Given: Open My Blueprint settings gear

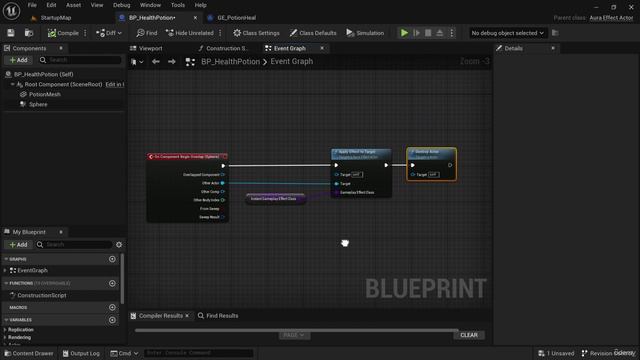Looking at the screenshot, I should [119, 244].
